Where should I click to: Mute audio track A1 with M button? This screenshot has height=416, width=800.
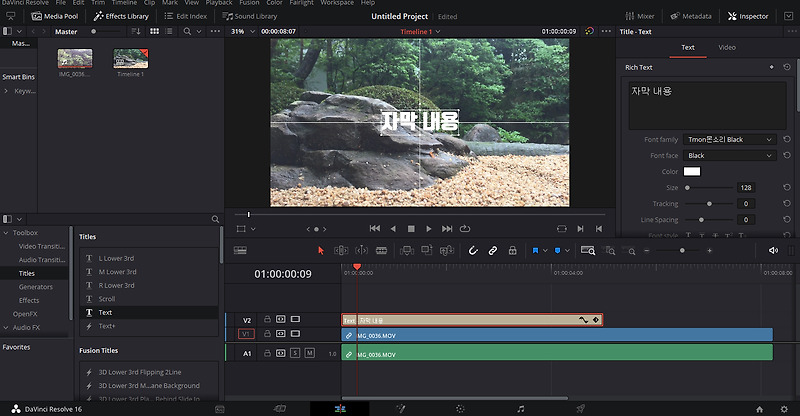click(309, 353)
